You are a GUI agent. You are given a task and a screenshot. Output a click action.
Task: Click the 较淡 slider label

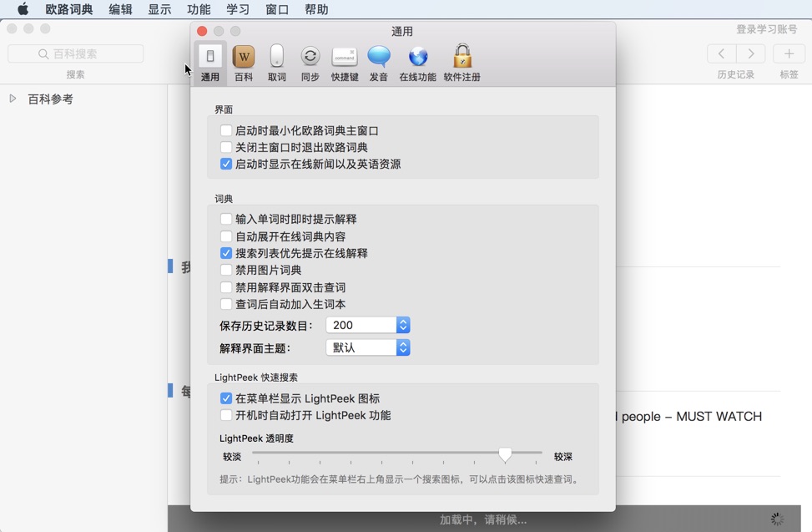point(232,456)
